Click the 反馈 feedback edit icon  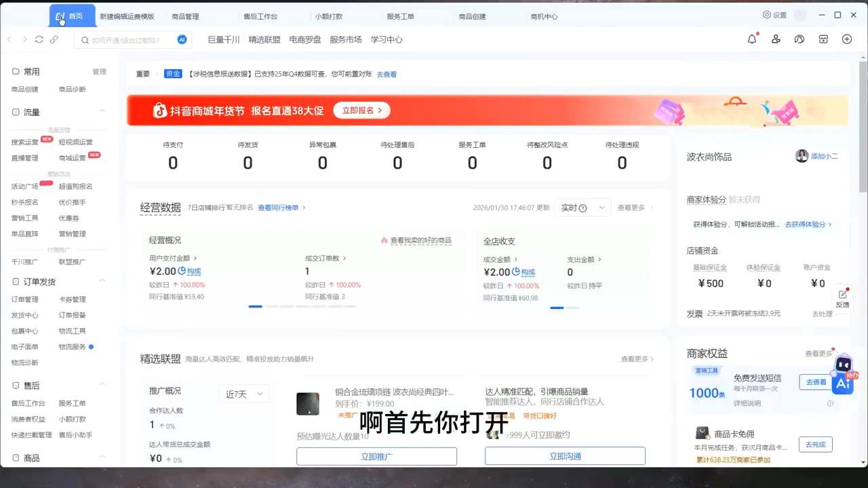click(x=842, y=294)
